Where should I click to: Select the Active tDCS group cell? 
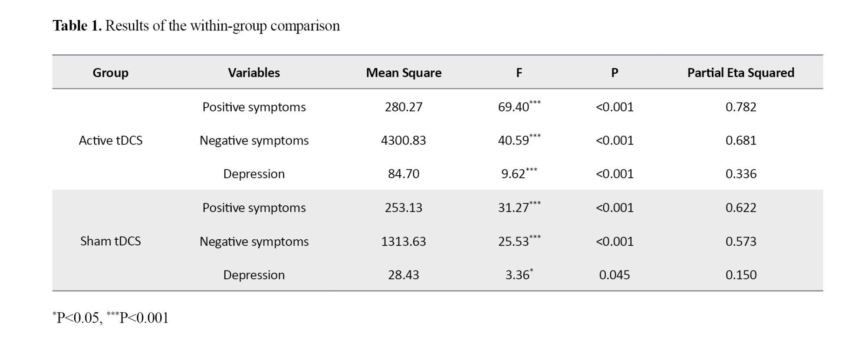point(111,140)
